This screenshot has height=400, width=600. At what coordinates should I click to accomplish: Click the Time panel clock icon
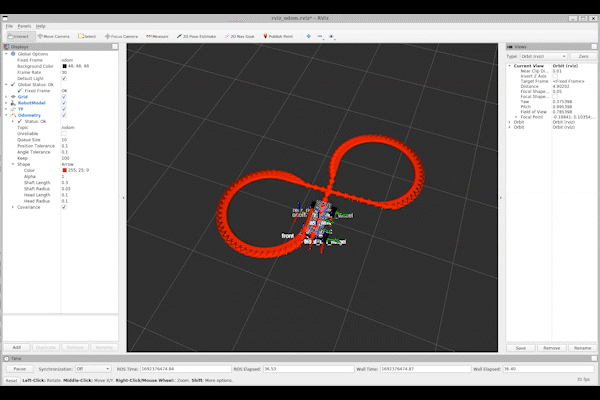(x=7, y=359)
